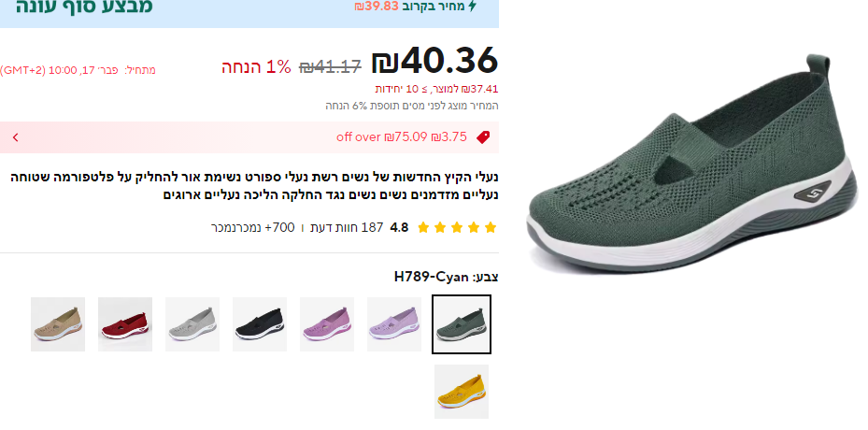868x430 pixels.
Task: Click the five star rating icons
Action: [457, 227]
